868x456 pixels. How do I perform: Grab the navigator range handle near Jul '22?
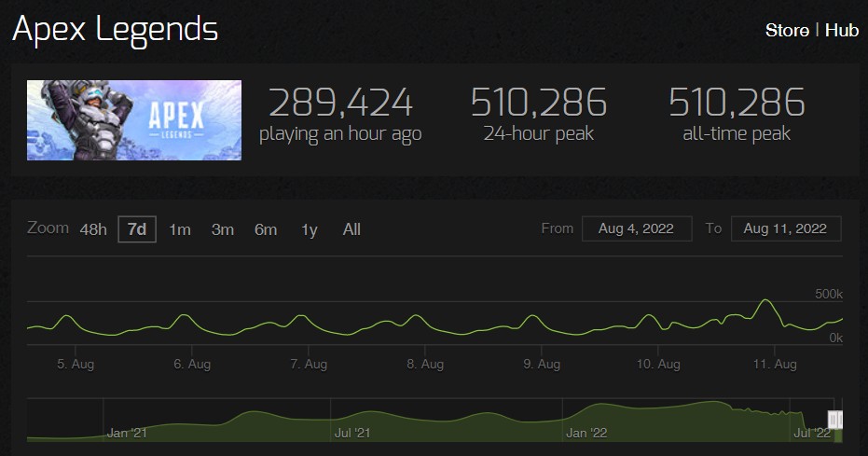tap(835, 420)
